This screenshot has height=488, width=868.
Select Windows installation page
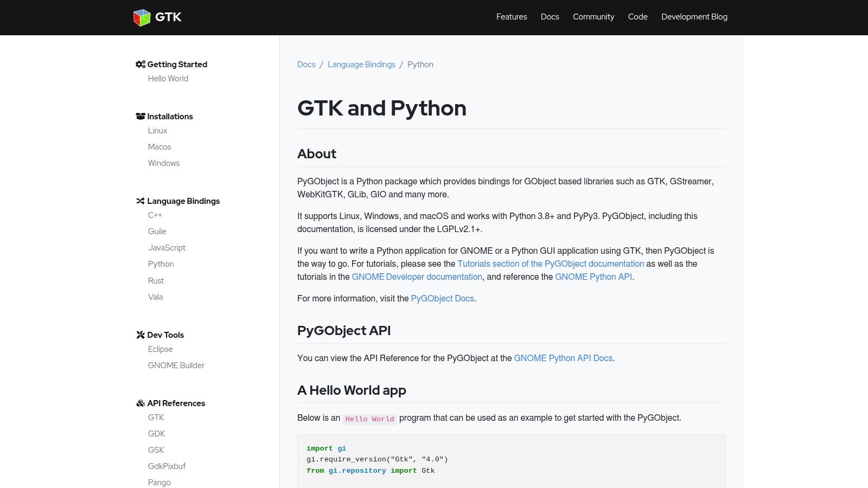pos(164,163)
